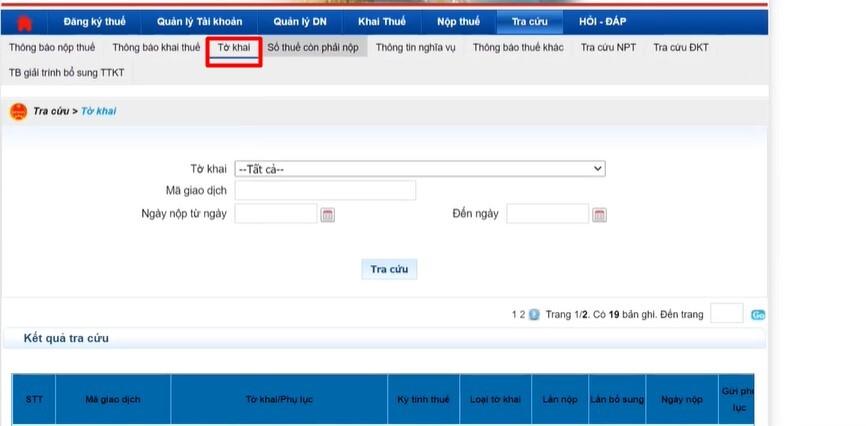Open the calendar for Đến ngày

[x=599, y=215]
